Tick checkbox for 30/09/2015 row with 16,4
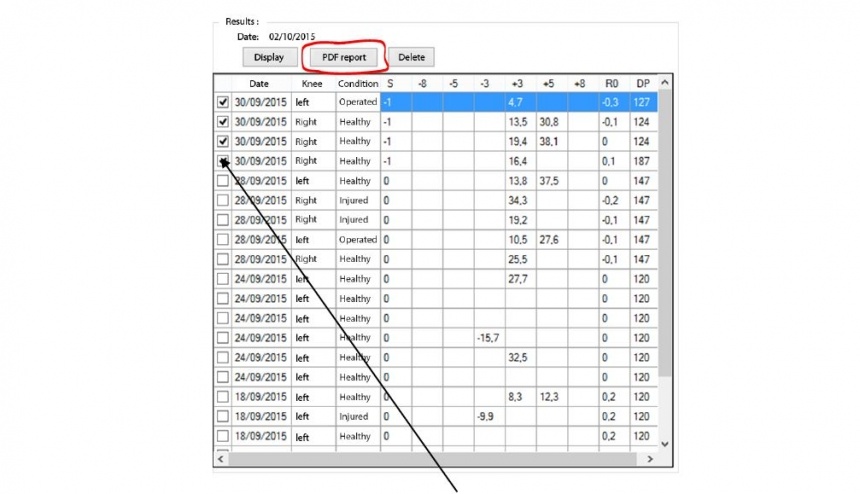The image size is (860, 494). pyautogui.click(x=222, y=161)
